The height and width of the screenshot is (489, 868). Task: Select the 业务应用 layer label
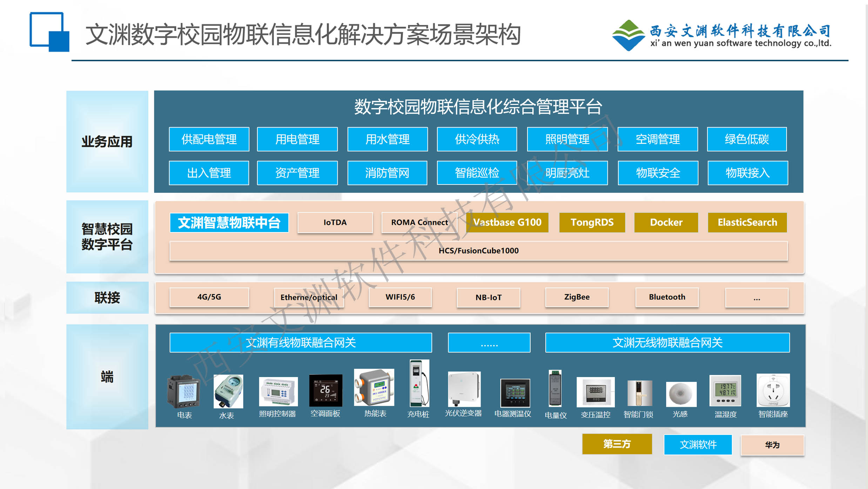click(x=107, y=142)
